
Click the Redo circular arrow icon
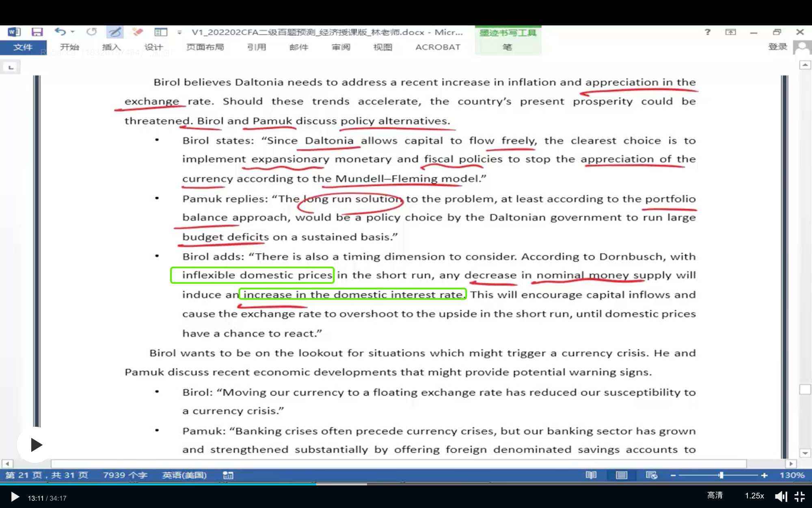coord(92,31)
